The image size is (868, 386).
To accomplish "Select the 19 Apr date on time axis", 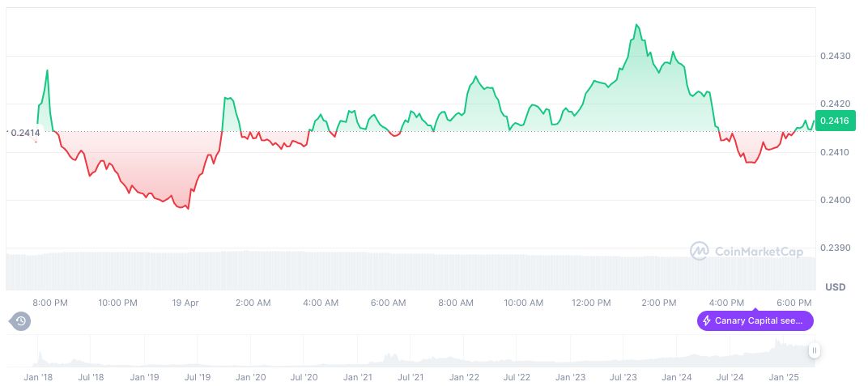I will tap(185, 303).
